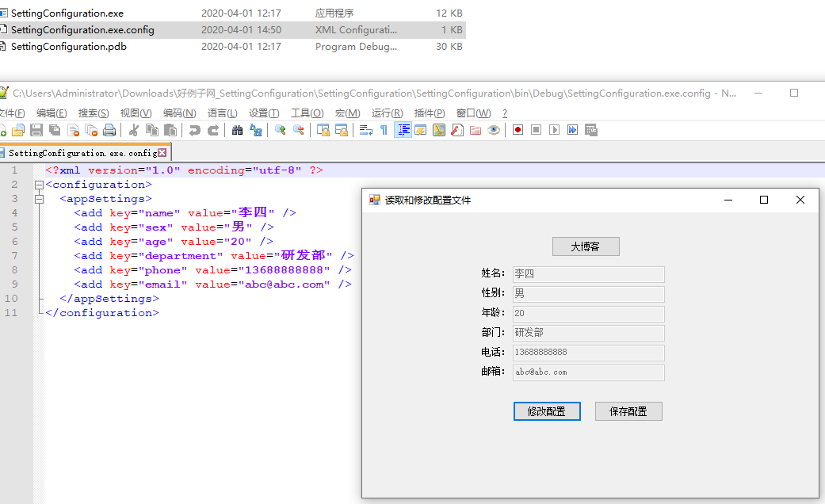Viewport: 825px width, 504px height.
Task: Toggle the indent guide toolbar button
Action: pyautogui.click(x=403, y=130)
